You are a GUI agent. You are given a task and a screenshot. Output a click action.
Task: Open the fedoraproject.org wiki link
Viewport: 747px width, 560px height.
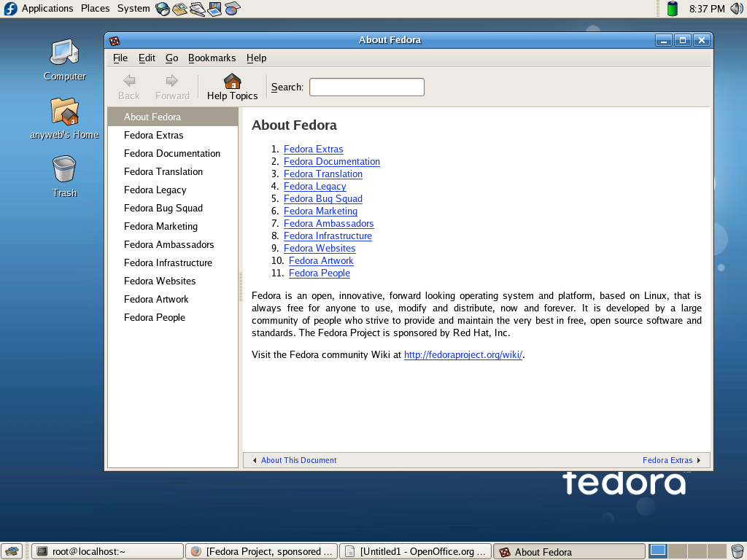tap(463, 355)
